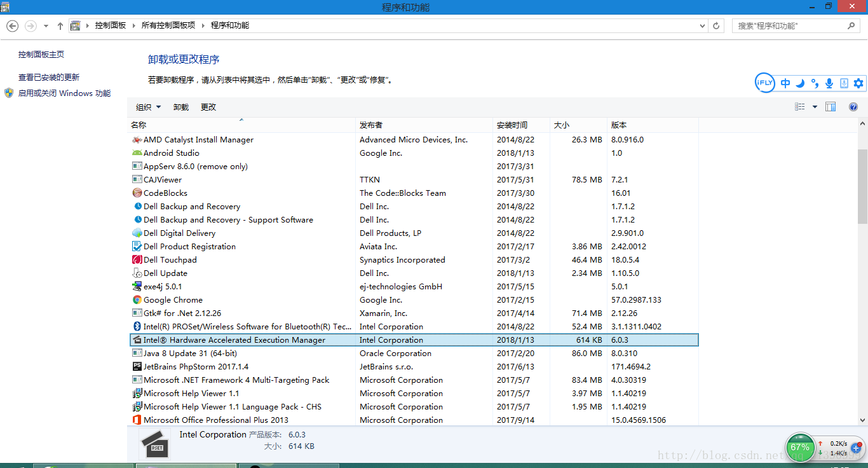
Task: Click the Java 8 Update 31 icon
Action: pos(137,354)
